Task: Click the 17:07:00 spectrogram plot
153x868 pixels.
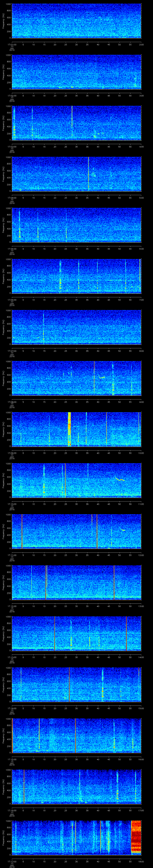Action: point(76,327)
